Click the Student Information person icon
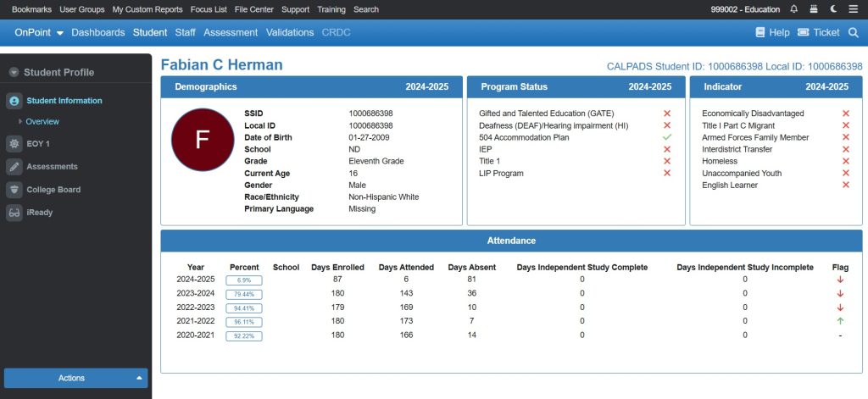The height and width of the screenshot is (399, 868). click(14, 101)
